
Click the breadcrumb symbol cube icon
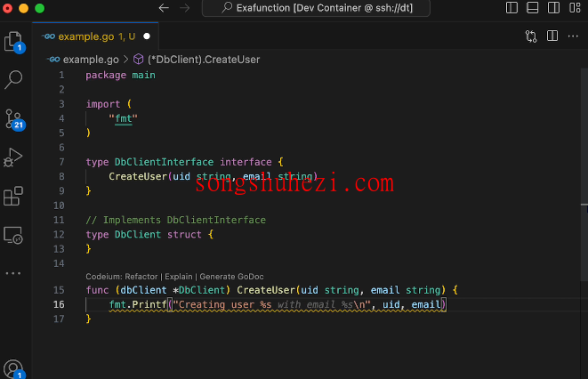click(139, 60)
